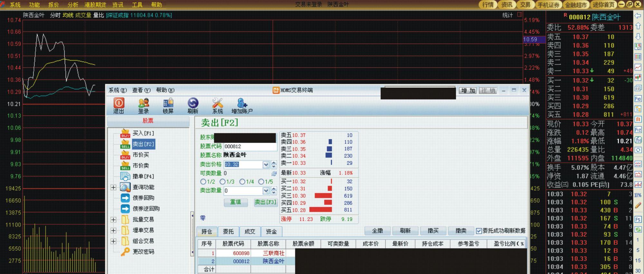
Task: Click the 增加账户 add account icon
Action: coord(242,106)
